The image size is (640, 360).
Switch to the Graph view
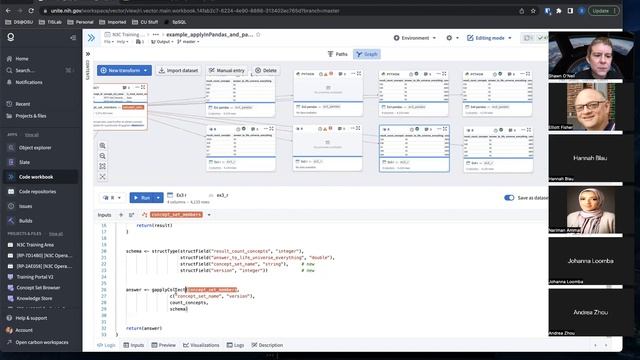(367, 54)
